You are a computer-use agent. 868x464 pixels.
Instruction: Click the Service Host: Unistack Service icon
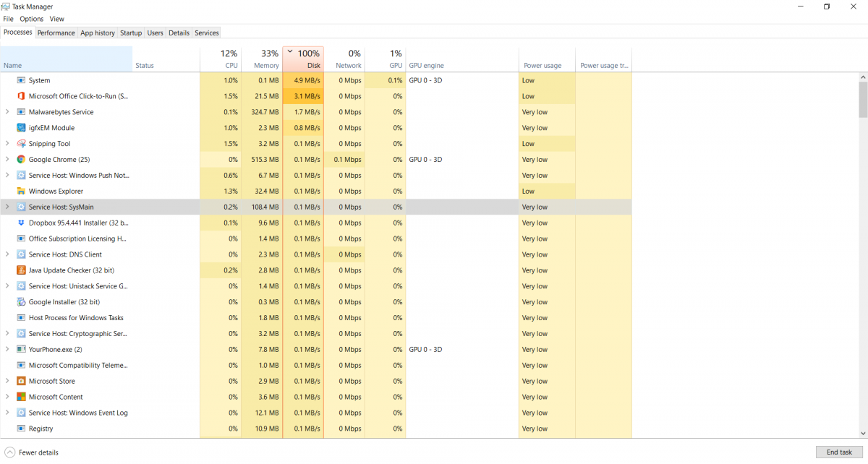pos(21,286)
